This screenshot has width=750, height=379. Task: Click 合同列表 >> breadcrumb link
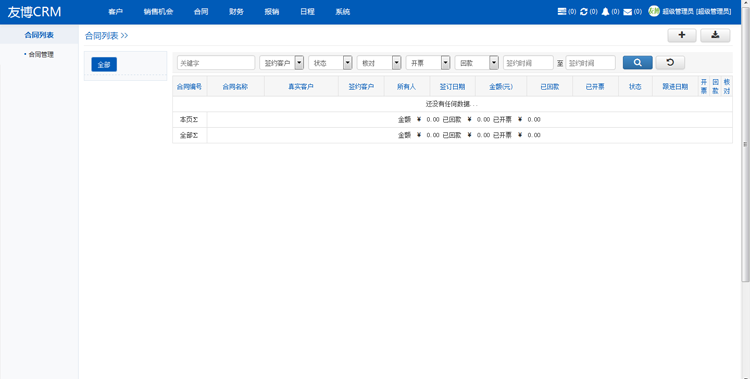pyautogui.click(x=106, y=35)
